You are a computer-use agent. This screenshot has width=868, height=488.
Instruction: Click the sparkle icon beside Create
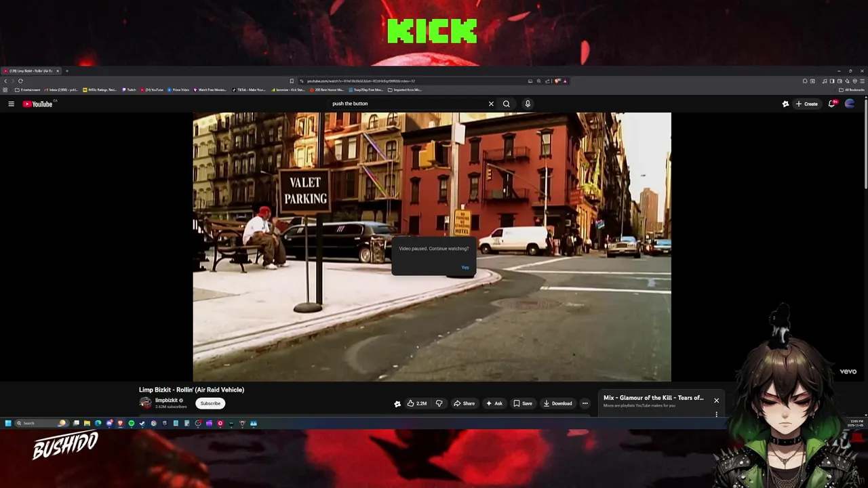pos(785,104)
